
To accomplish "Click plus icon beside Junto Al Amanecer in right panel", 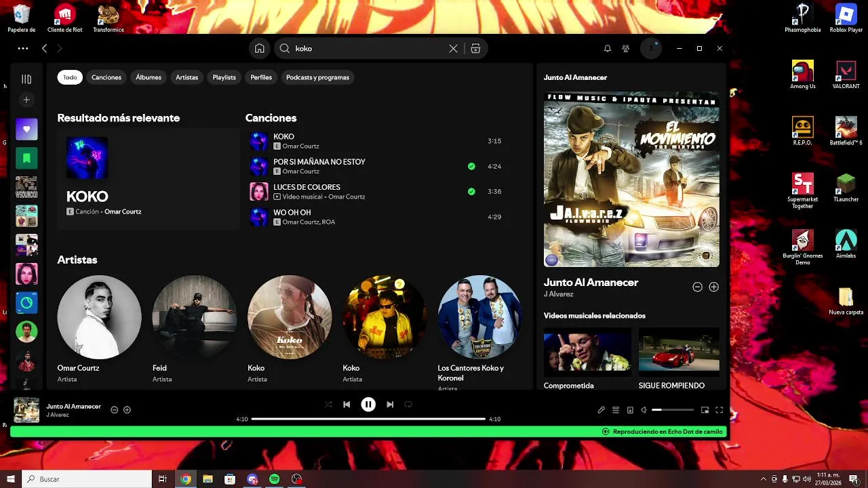I will point(713,287).
